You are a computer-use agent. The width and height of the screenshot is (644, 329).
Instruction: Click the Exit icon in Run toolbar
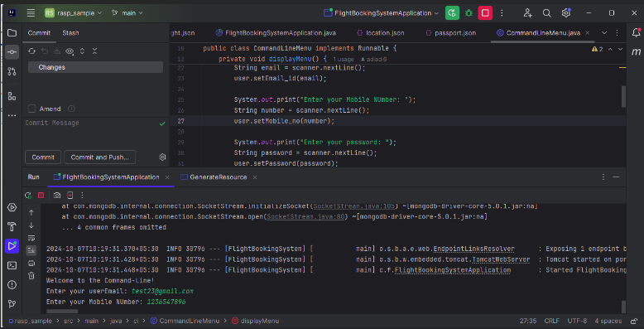70,196
